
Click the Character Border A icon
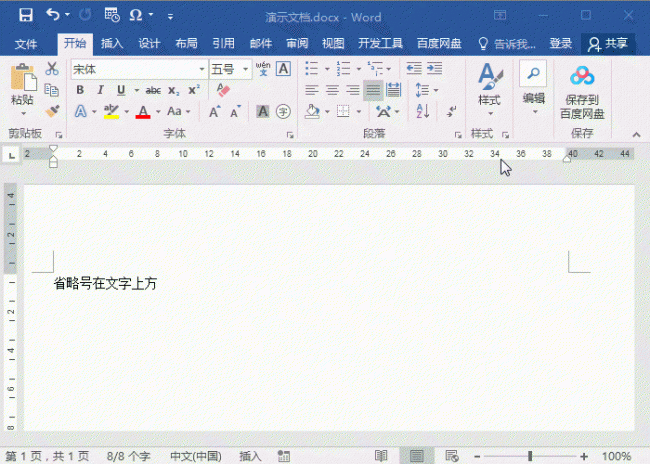pos(284,69)
